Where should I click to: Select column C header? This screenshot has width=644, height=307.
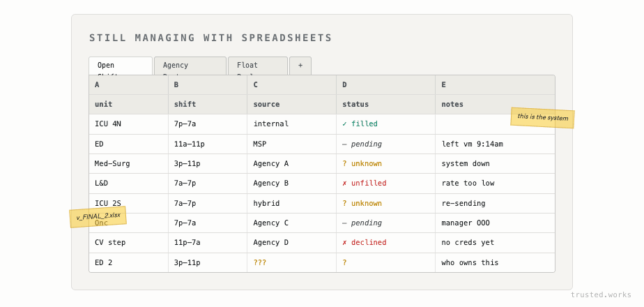tap(291, 84)
